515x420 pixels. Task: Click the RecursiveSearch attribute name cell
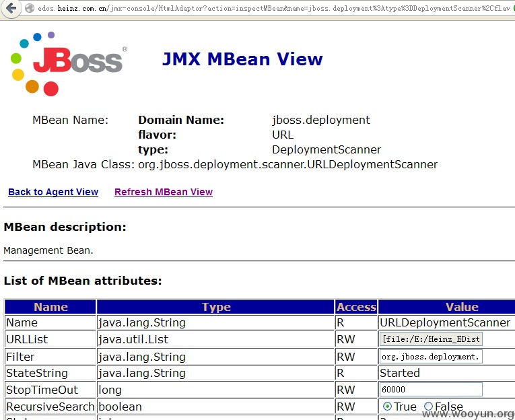click(50, 407)
